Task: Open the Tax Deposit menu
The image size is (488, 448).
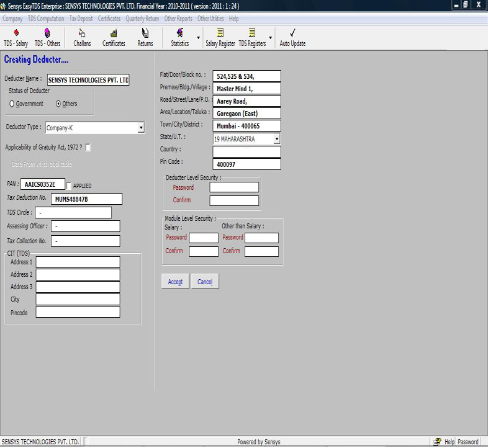Action: [81, 19]
